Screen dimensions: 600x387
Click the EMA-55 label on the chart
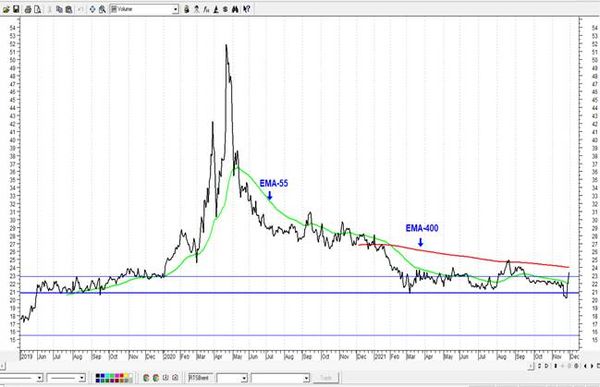click(274, 183)
